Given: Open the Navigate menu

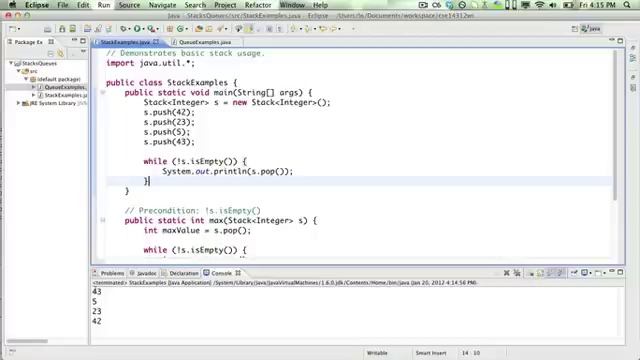Looking at the screenshot, I should pos(162,5).
